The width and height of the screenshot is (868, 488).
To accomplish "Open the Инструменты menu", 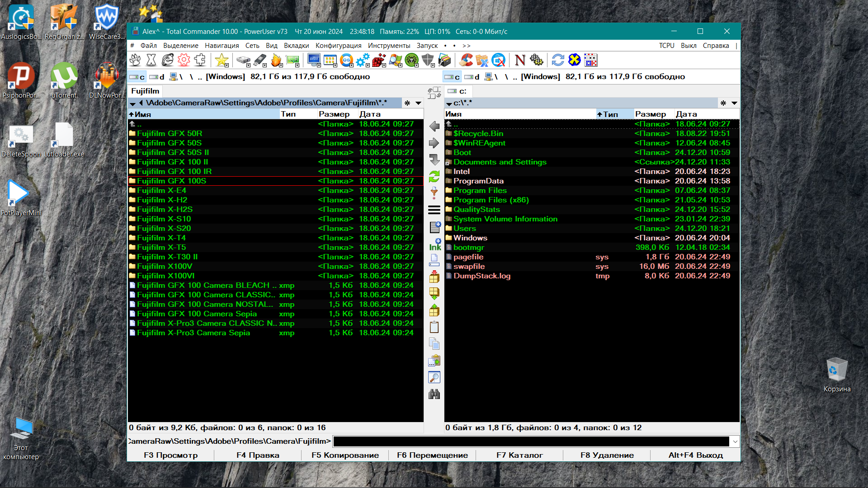I will pos(389,46).
